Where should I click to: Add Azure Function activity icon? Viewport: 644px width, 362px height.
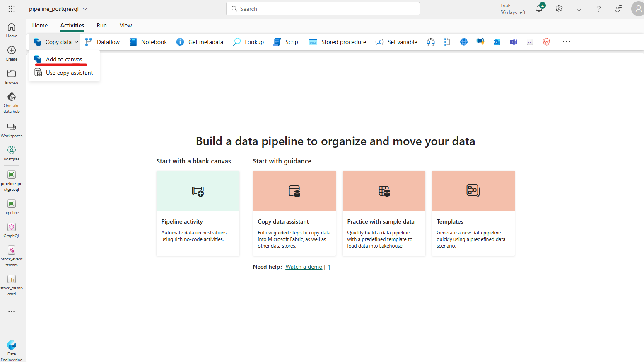[x=480, y=42]
